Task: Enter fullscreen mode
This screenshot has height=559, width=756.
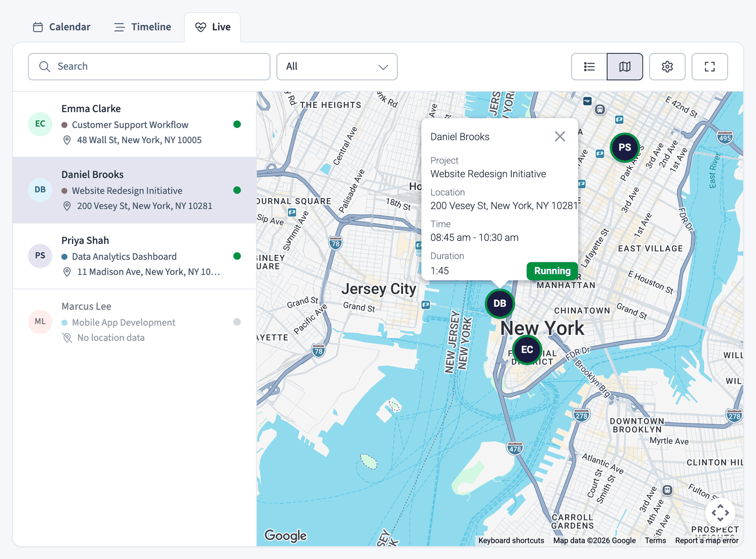Action: click(x=710, y=67)
